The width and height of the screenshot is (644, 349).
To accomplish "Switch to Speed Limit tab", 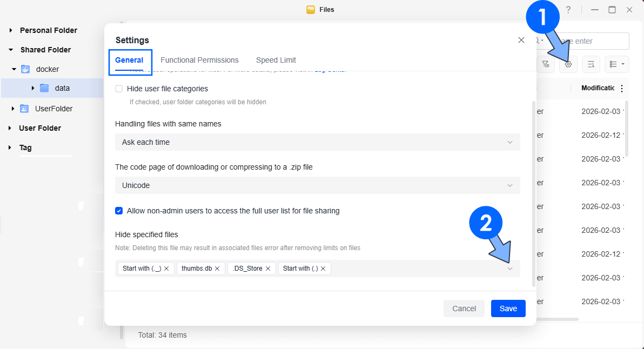I will coord(276,60).
